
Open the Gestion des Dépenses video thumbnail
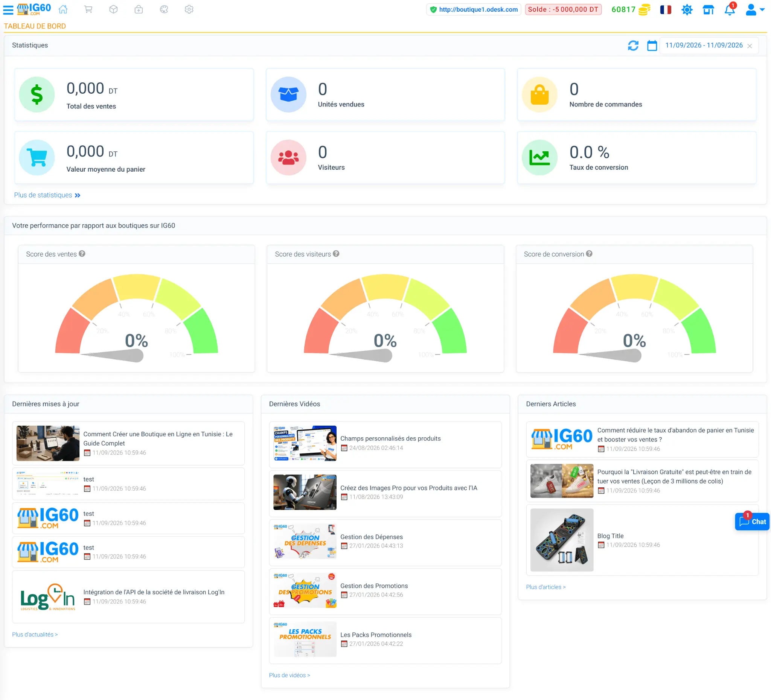tap(305, 541)
